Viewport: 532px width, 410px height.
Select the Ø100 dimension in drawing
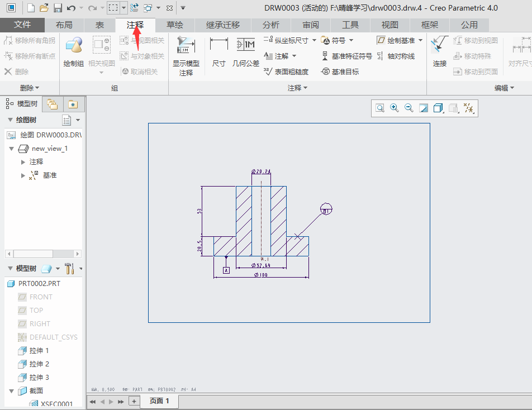tap(261, 275)
